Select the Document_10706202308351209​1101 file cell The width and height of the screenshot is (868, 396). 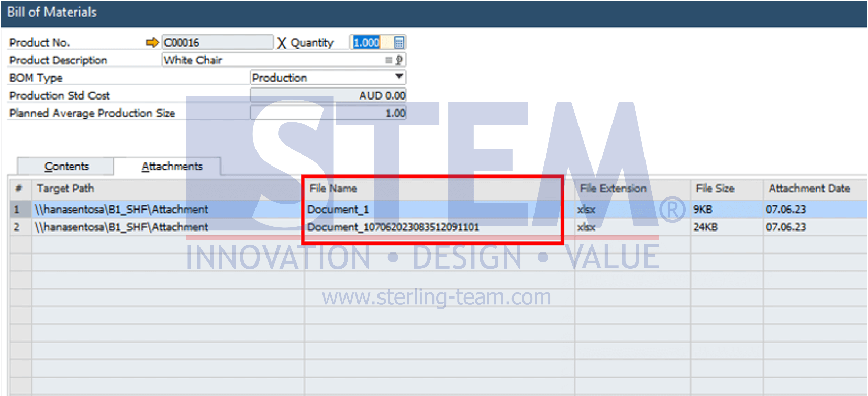[439, 227]
